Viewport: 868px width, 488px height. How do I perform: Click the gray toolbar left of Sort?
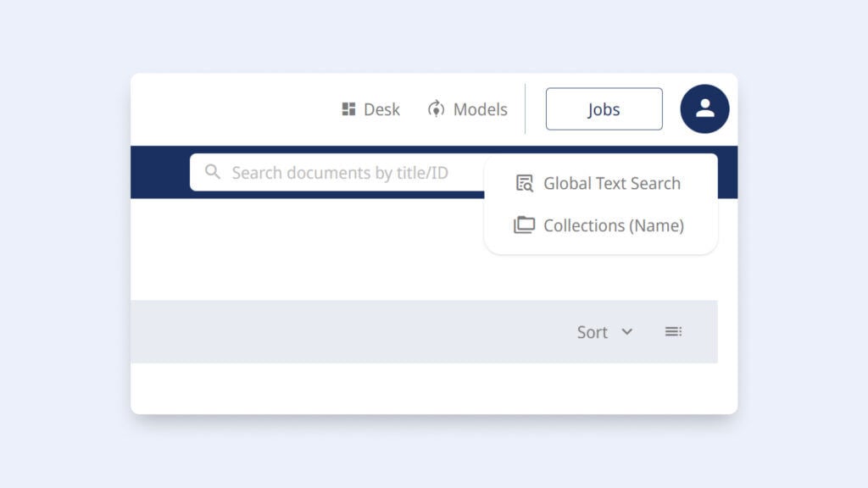pyautogui.click(x=339, y=331)
